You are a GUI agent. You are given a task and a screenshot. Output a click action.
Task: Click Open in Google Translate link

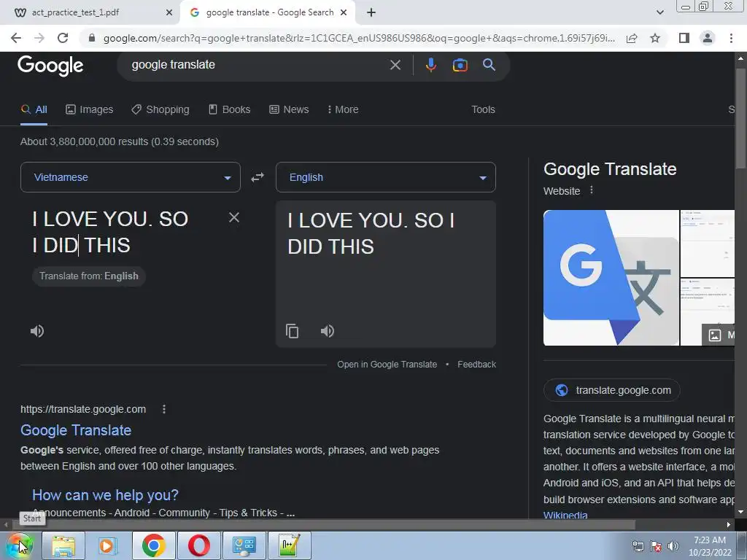(x=387, y=365)
